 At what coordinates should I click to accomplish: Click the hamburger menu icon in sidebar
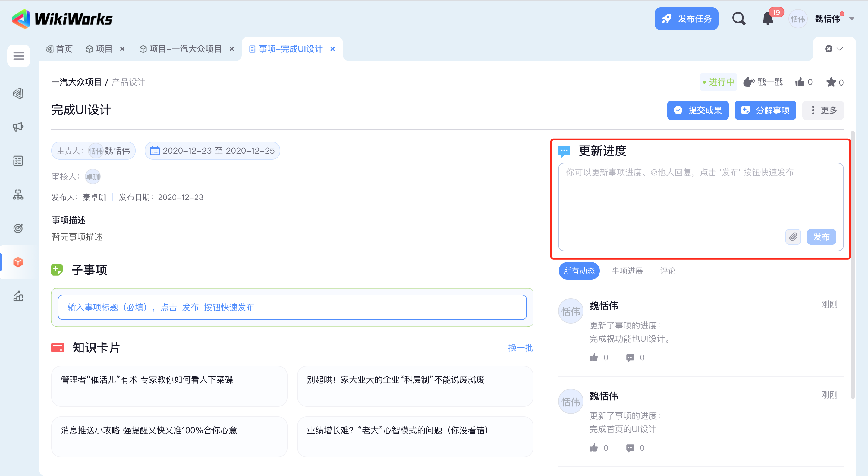[x=18, y=56]
